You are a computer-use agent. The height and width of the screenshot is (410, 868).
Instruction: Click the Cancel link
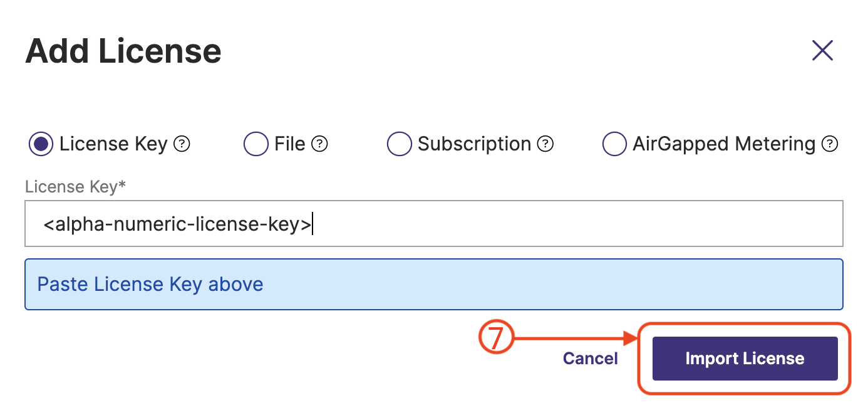(590, 359)
